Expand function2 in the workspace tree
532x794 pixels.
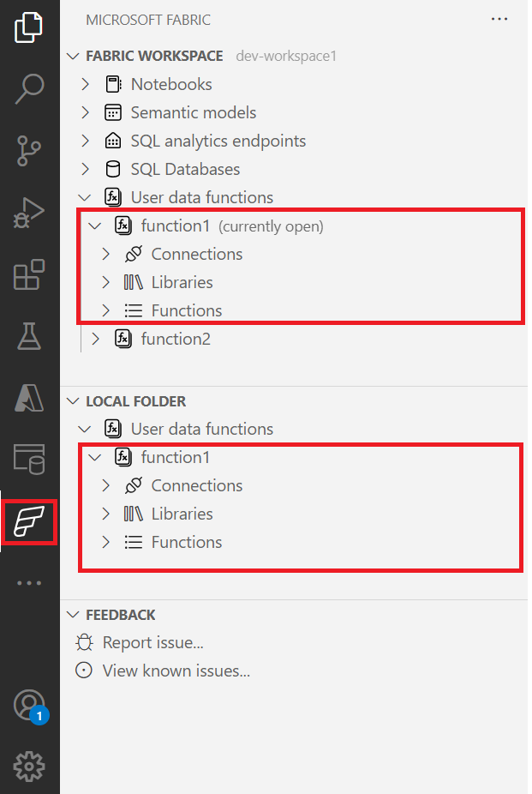click(x=96, y=339)
